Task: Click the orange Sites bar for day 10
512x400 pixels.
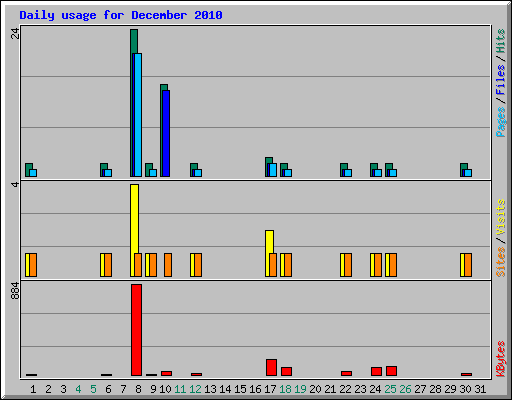Action: (168, 265)
